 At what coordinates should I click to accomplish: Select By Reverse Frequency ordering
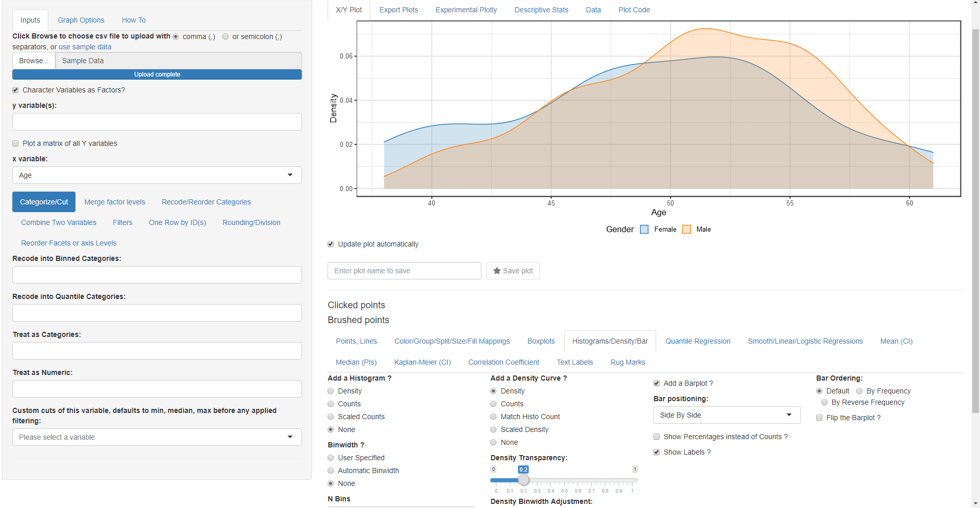click(x=824, y=402)
